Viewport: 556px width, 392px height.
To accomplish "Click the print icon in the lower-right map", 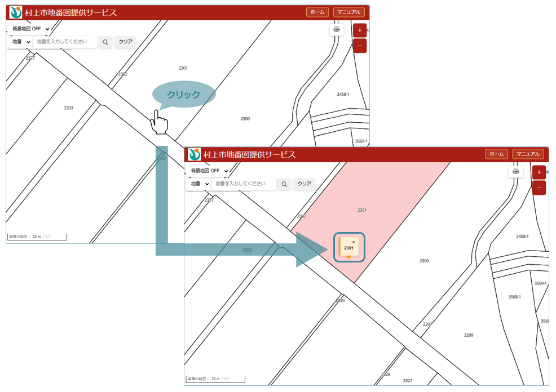I will click(x=515, y=172).
